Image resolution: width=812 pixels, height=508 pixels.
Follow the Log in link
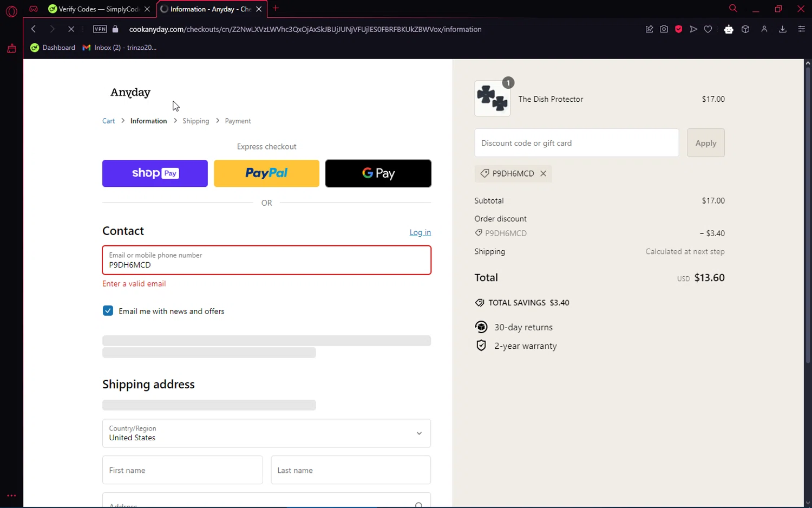pos(420,232)
